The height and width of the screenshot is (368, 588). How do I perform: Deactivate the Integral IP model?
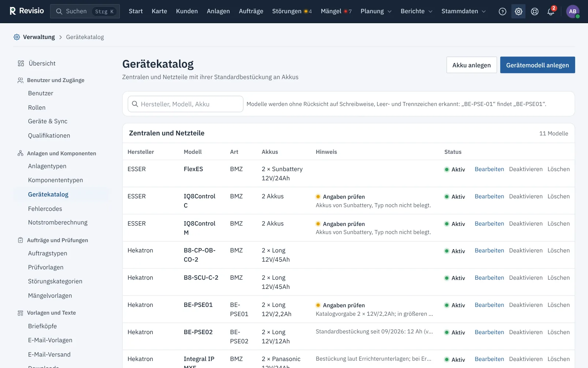pyautogui.click(x=526, y=359)
